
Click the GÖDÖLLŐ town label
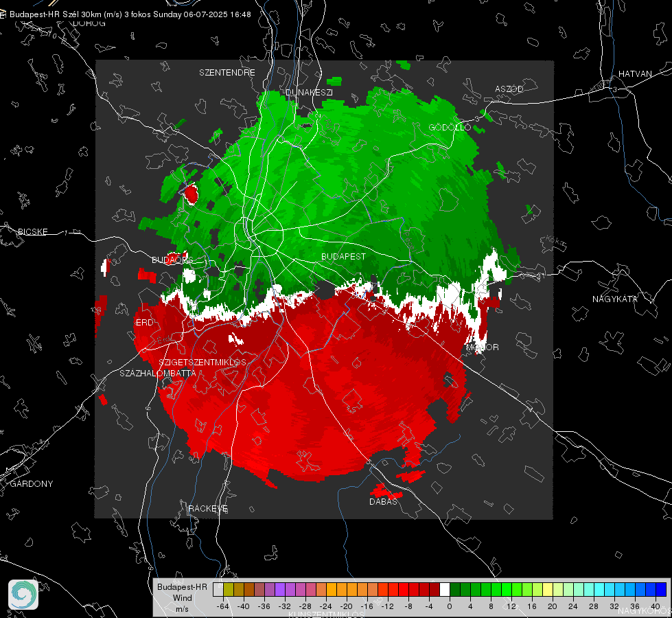coord(450,127)
